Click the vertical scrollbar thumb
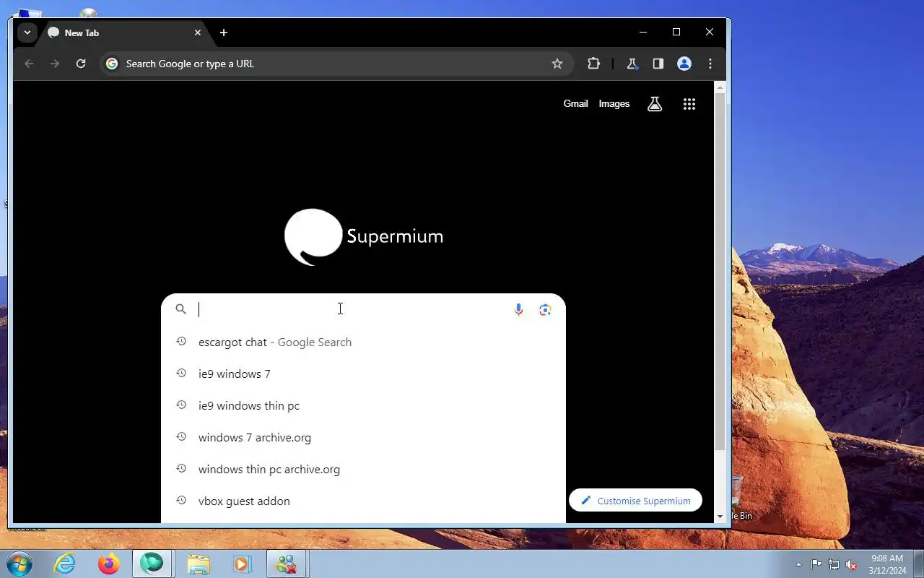The width and height of the screenshot is (924, 578). tap(720, 272)
